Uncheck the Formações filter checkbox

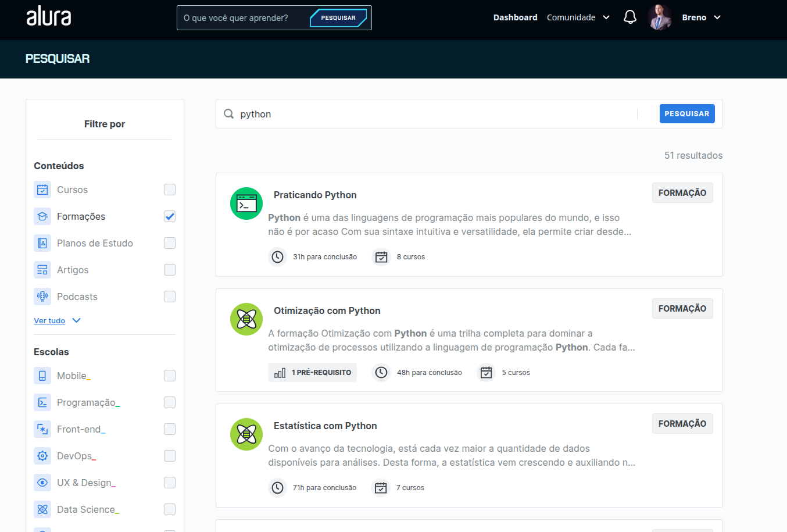click(170, 216)
